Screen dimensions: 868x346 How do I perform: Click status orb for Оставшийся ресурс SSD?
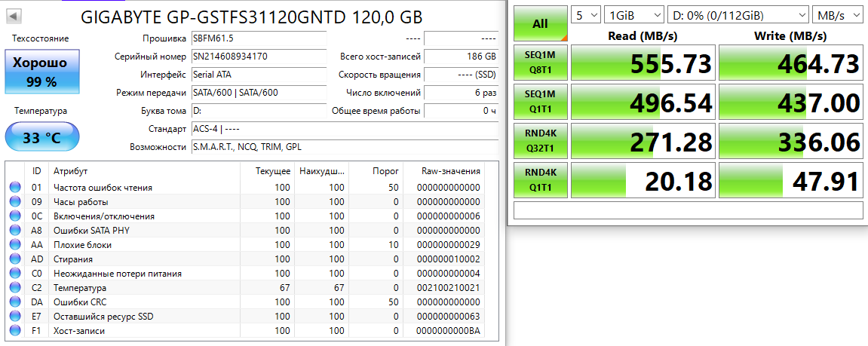pyautogui.click(x=15, y=317)
